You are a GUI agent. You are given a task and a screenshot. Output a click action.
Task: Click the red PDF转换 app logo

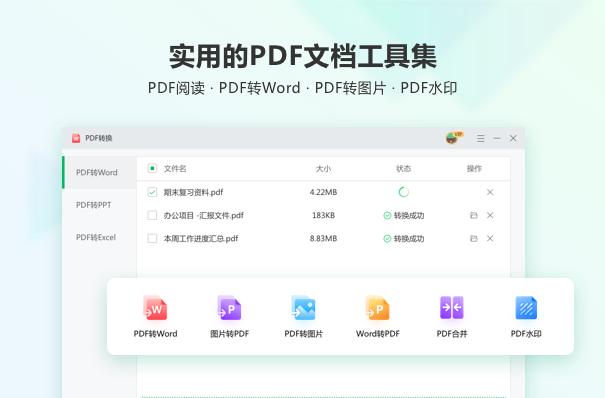pyautogui.click(x=76, y=138)
